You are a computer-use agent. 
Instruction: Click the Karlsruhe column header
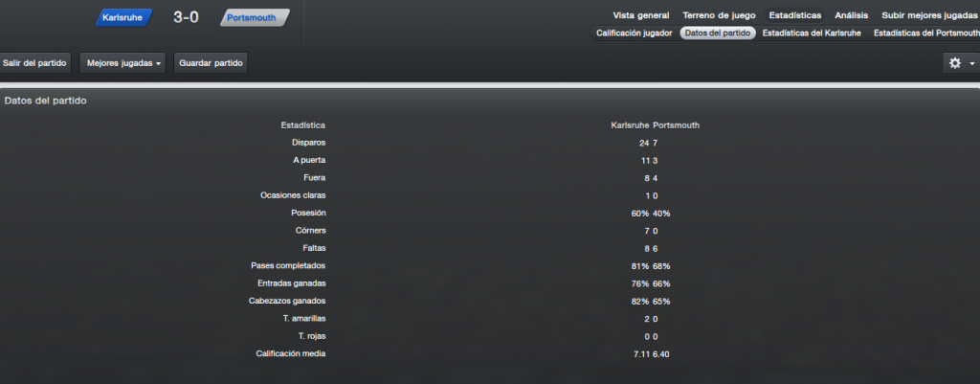[x=630, y=125]
